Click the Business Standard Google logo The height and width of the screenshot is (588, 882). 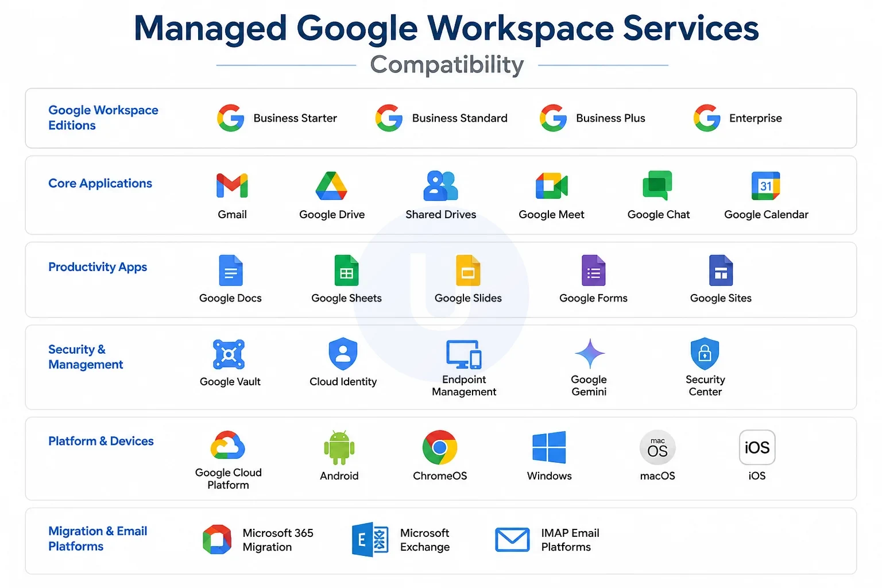(x=389, y=118)
